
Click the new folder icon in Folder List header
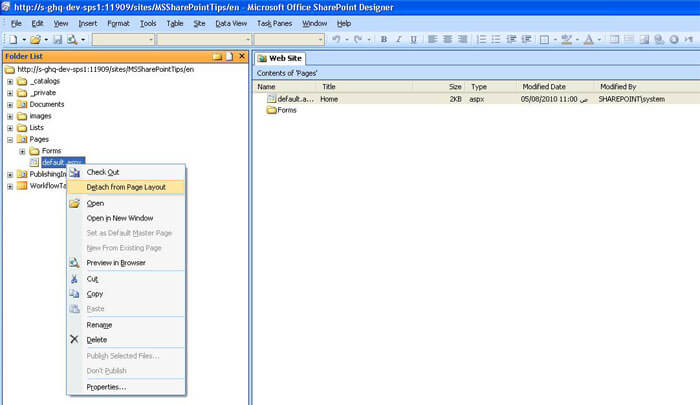tap(217, 56)
